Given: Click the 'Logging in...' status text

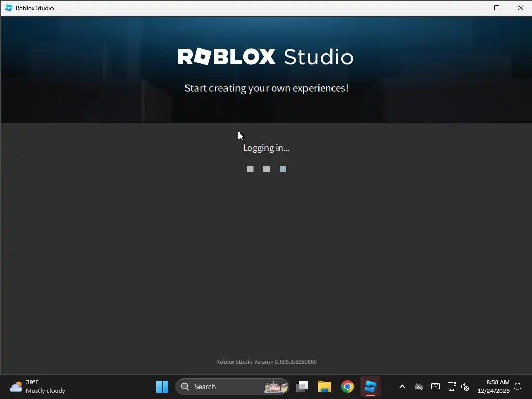Looking at the screenshot, I should tap(267, 148).
